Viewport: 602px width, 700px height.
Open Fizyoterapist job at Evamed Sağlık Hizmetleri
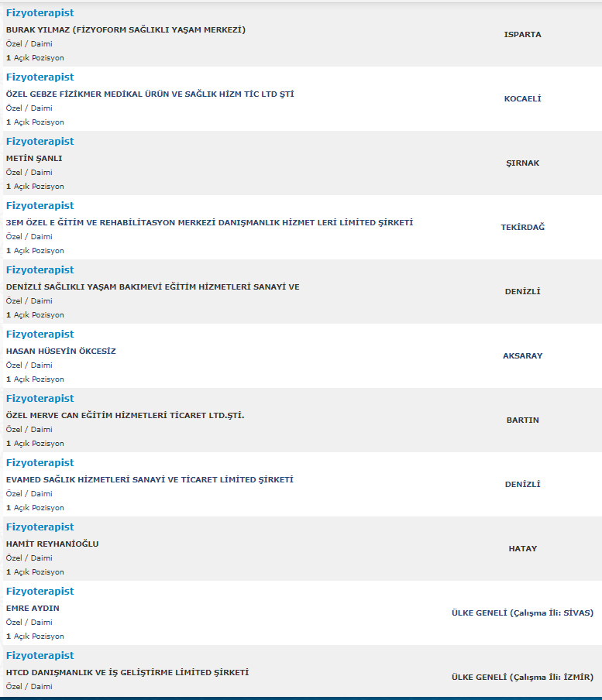tap(40, 463)
